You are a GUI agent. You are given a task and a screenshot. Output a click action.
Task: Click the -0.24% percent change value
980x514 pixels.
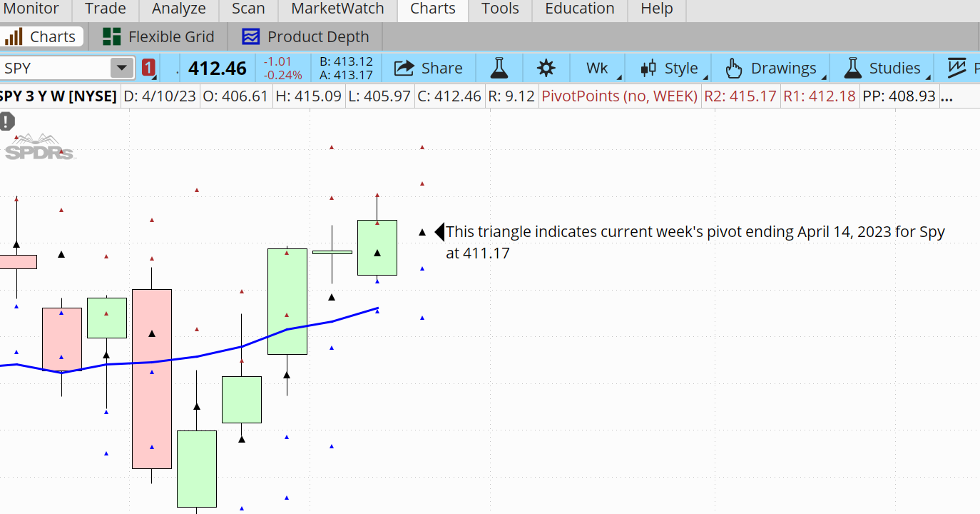point(283,75)
